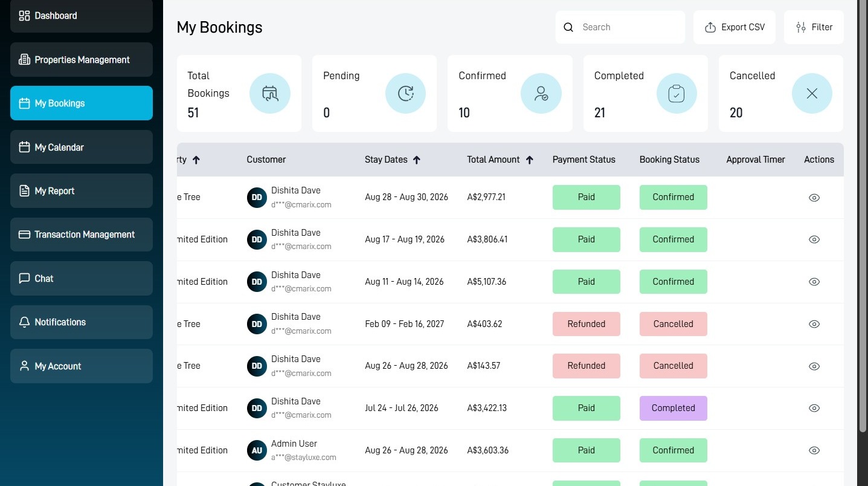Click the Pending clock icon
This screenshot has width=868, height=486.
405,94
